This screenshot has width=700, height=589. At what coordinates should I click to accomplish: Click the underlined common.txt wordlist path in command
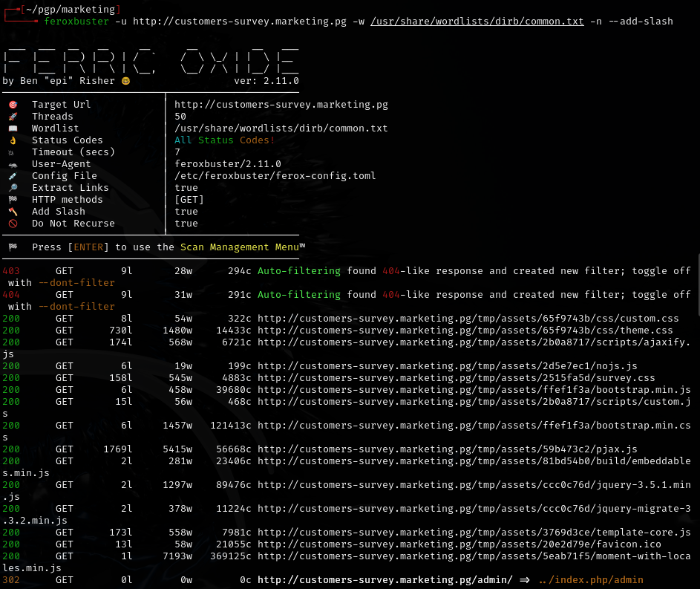point(477,22)
